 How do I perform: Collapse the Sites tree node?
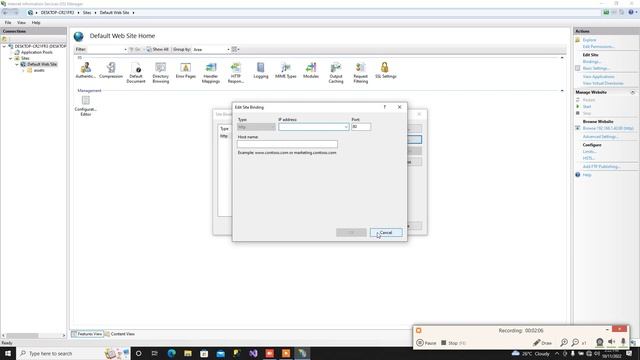point(11,58)
